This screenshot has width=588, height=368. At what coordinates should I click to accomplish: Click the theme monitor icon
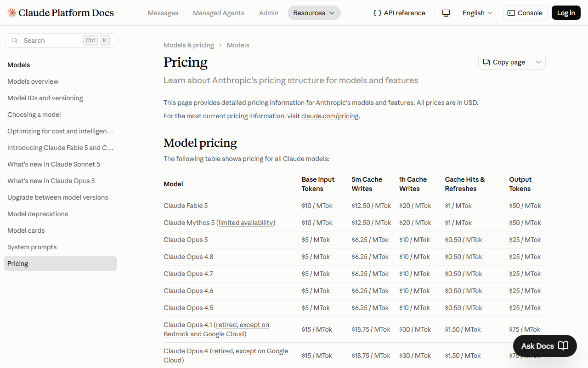pos(446,13)
